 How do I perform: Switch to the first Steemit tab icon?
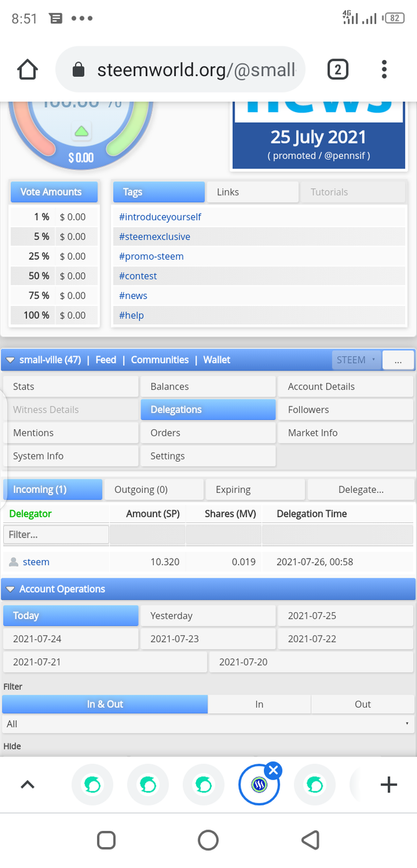click(92, 785)
